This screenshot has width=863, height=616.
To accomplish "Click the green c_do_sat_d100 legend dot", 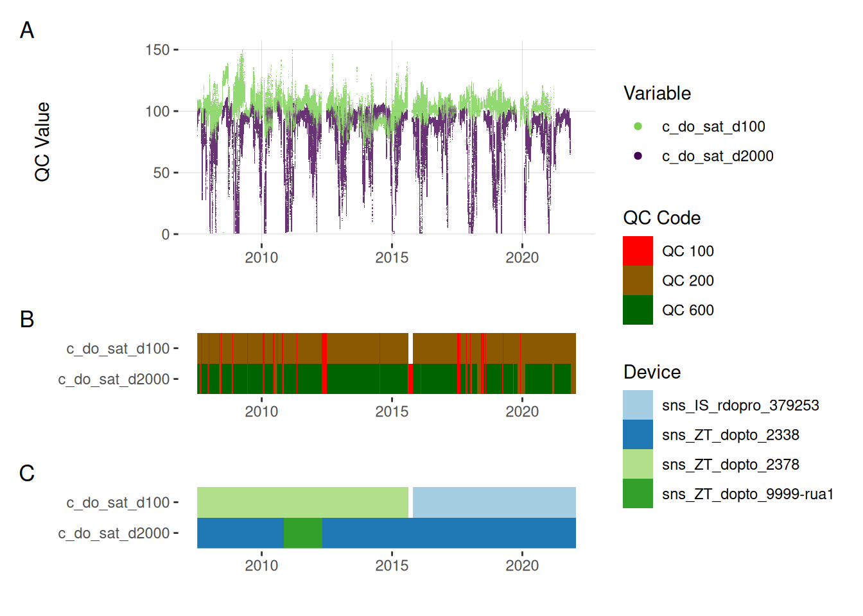I will (x=638, y=126).
